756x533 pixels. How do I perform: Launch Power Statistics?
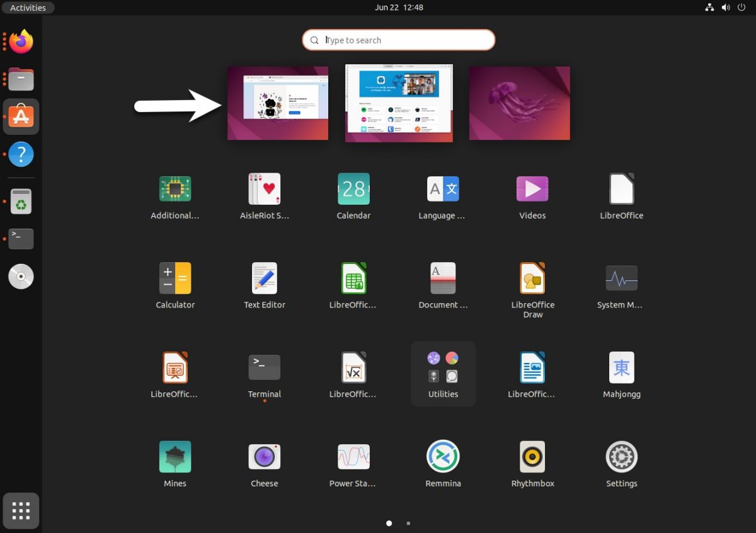[353, 465]
